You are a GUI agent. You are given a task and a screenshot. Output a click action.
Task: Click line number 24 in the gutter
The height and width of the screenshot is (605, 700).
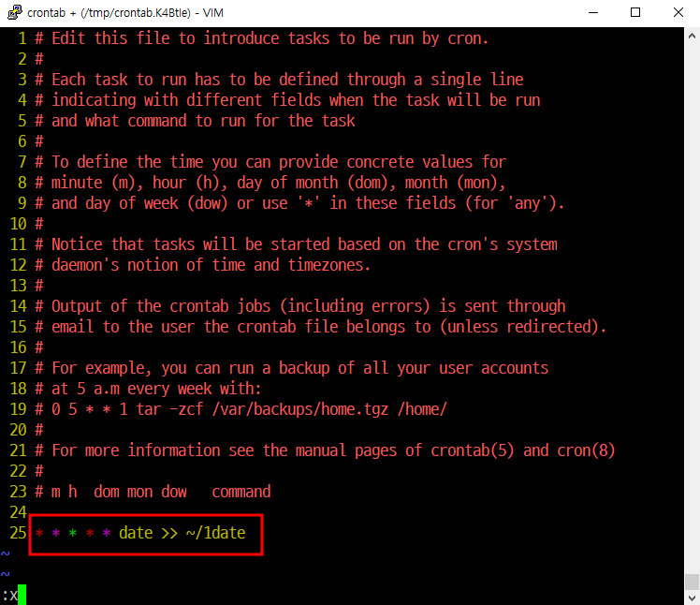[19, 512]
